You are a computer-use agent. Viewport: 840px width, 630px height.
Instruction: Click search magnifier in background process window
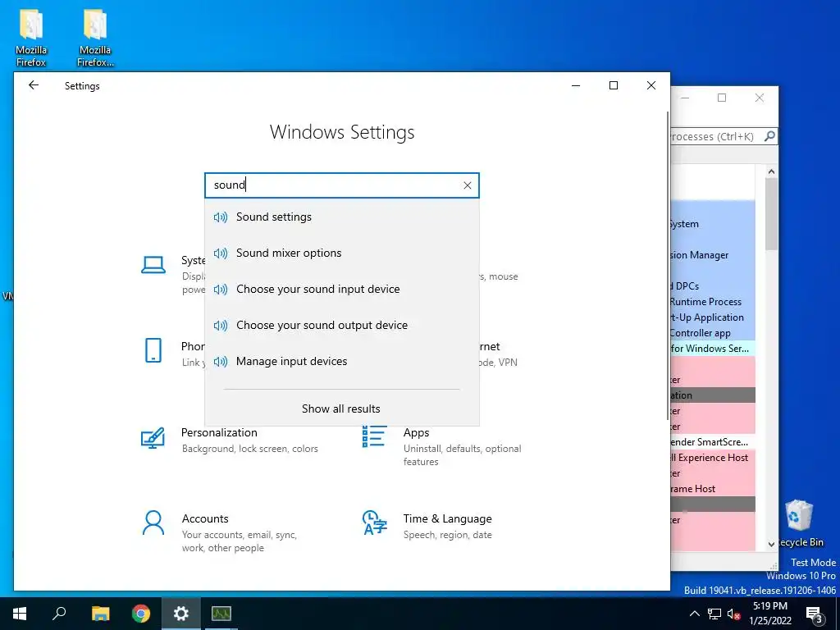point(769,136)
